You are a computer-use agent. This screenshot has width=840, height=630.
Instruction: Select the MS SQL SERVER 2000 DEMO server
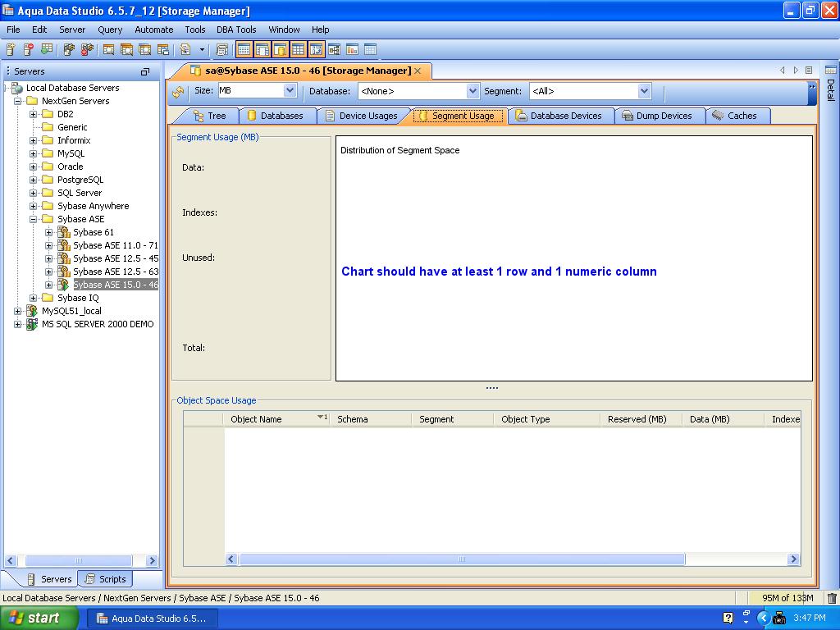pyautogui.click(x=98, y=324)
